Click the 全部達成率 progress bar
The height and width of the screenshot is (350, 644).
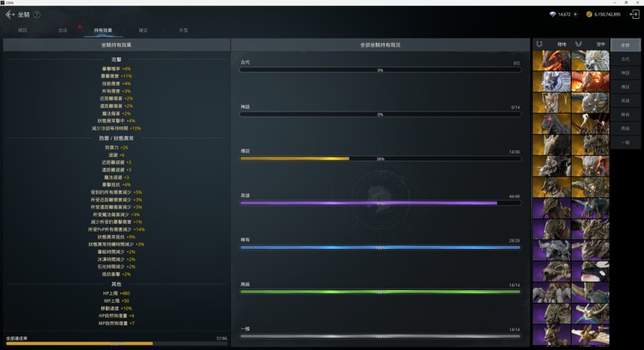[x=115, y=343]
